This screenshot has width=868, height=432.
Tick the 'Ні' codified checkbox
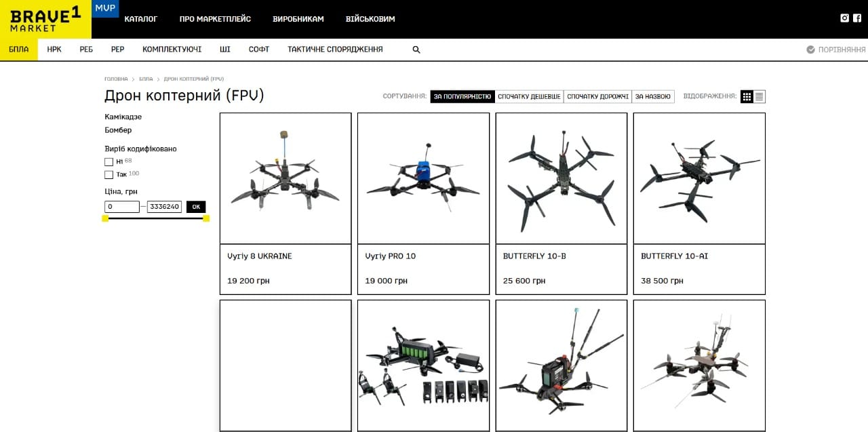point(108,162)
